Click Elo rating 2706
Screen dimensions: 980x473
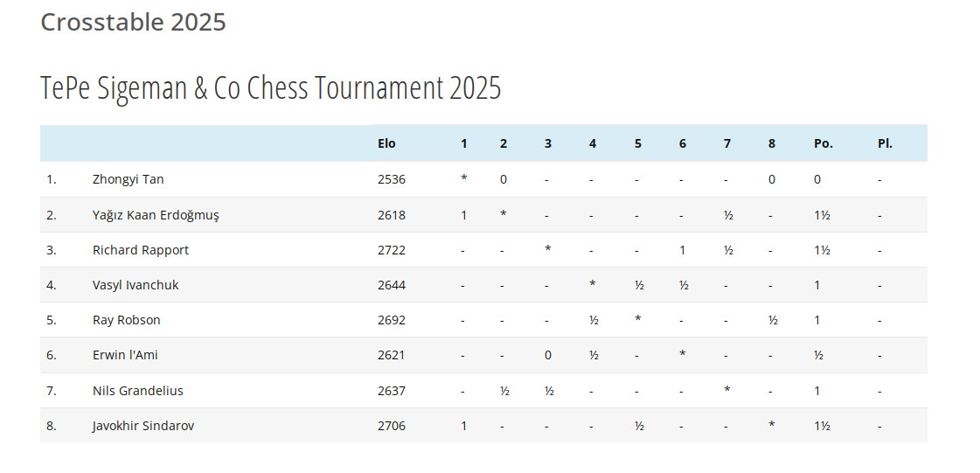pos(392,426)
